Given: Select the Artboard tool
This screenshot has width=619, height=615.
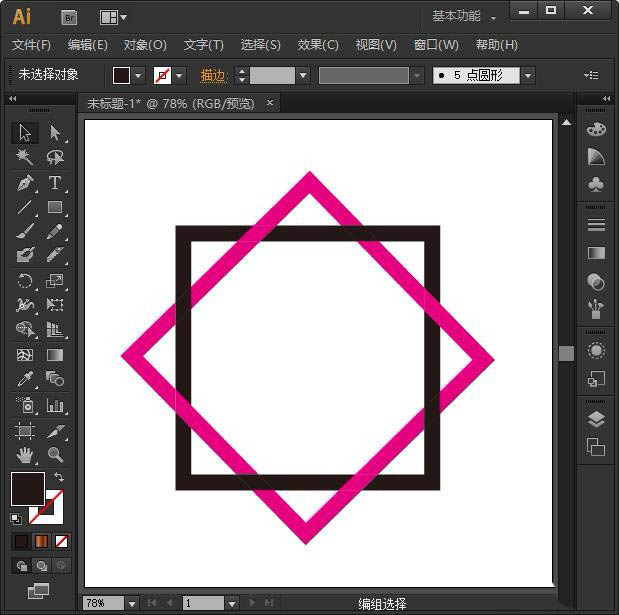Looking at the screenshot, I should (x=25, y=431).
